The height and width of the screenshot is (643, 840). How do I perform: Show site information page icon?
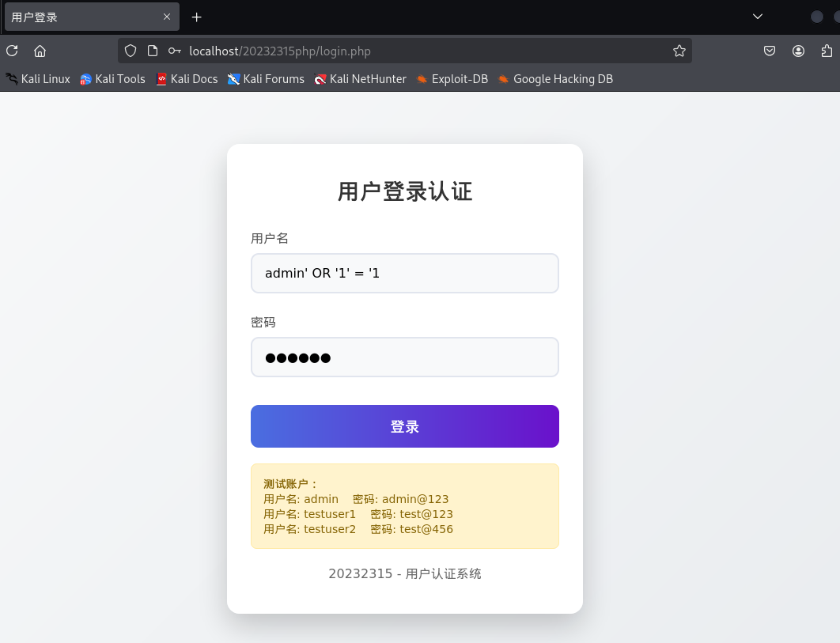point(153,51)
